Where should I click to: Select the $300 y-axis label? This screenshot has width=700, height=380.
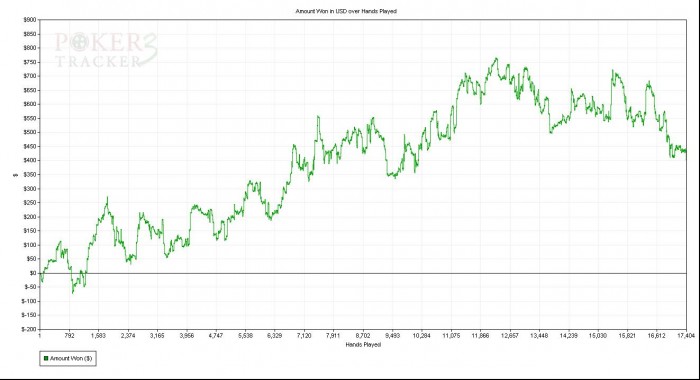[x=30, y=188]
